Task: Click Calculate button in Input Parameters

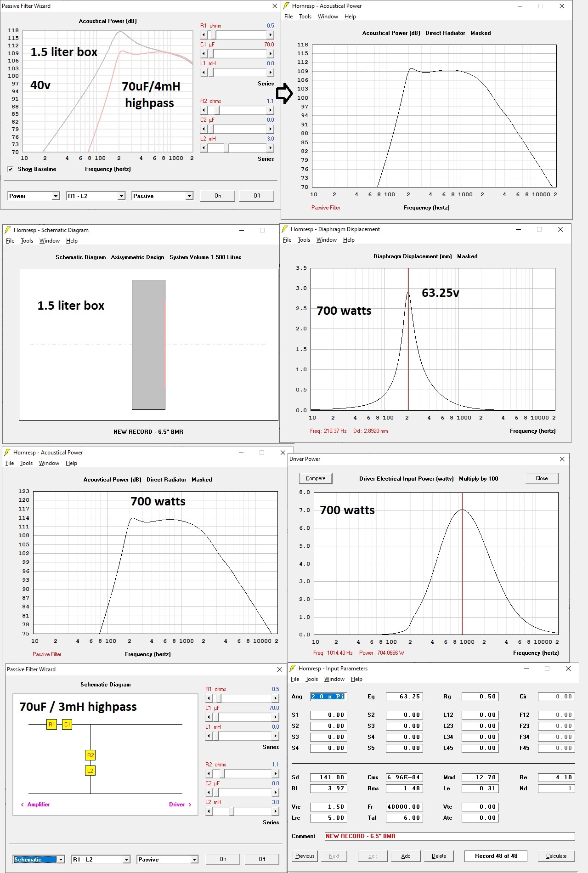Action: 556,856
